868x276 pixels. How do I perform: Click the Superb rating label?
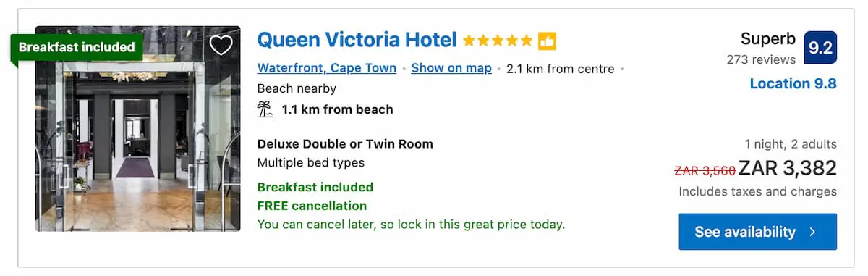click(x=768, y=39)
